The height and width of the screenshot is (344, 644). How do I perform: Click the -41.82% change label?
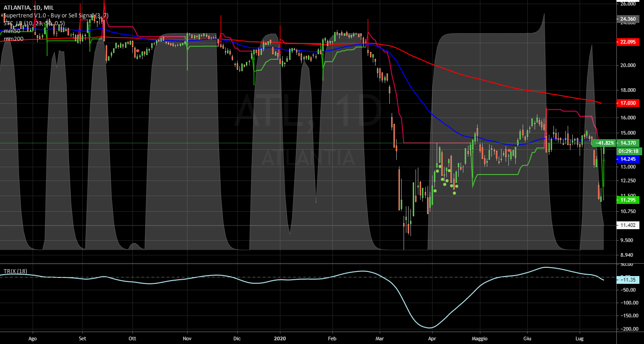pos(604,143)
